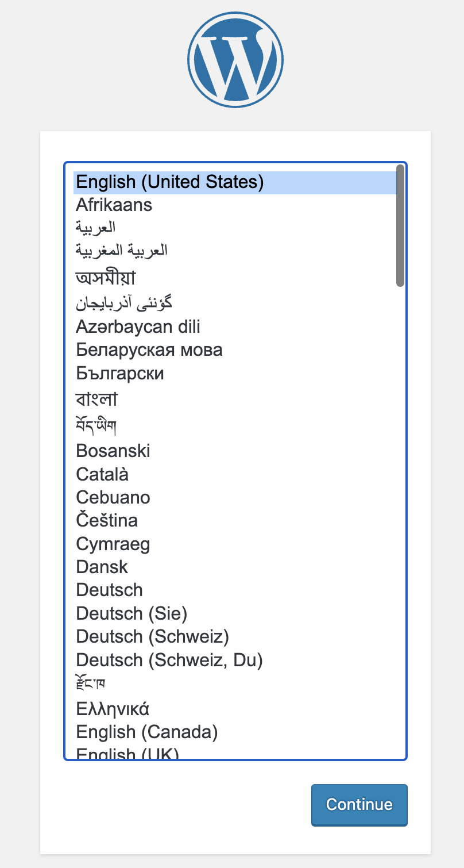Viewport: 464px width, 868px height.
Task: Select Dansk language
Action: [x=102, y=567]
